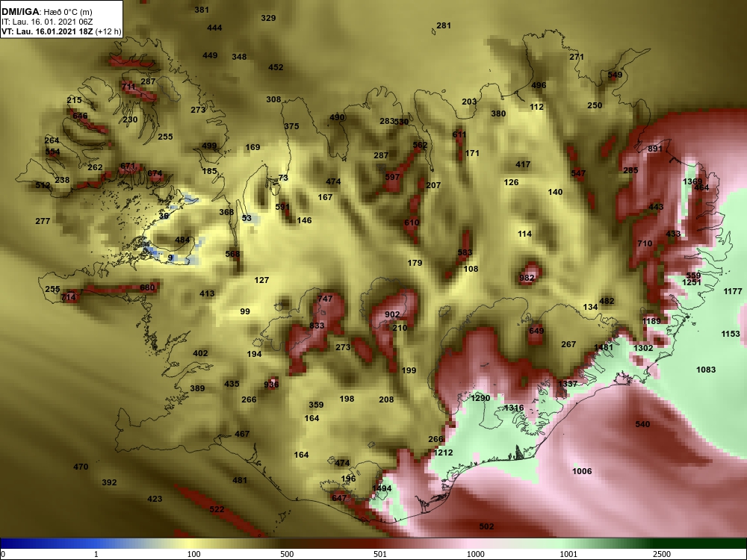Click the offshore value 1153
Screen dimensions: 747x560
(731, 335)
